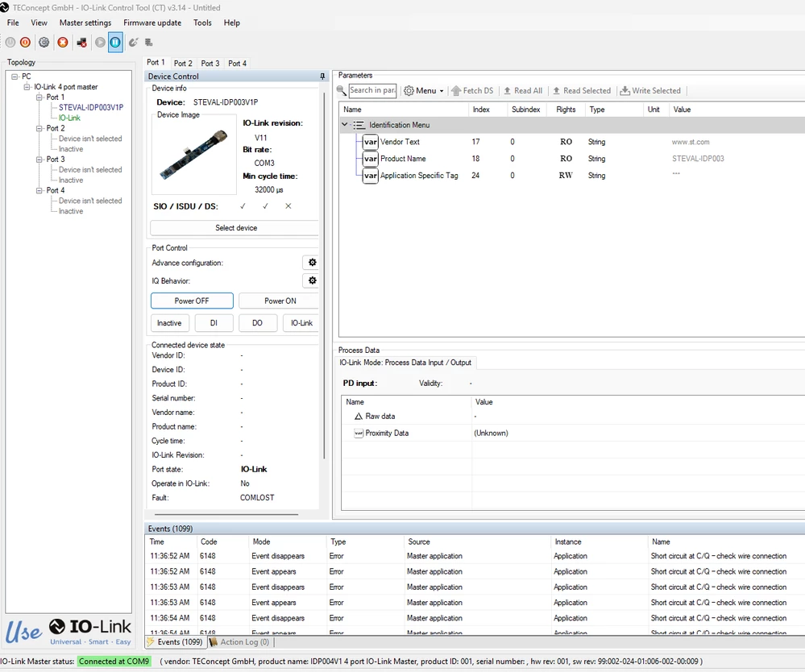Click the blue pause toolbar icon
This screenshot has height=672, width=805.
115,42
